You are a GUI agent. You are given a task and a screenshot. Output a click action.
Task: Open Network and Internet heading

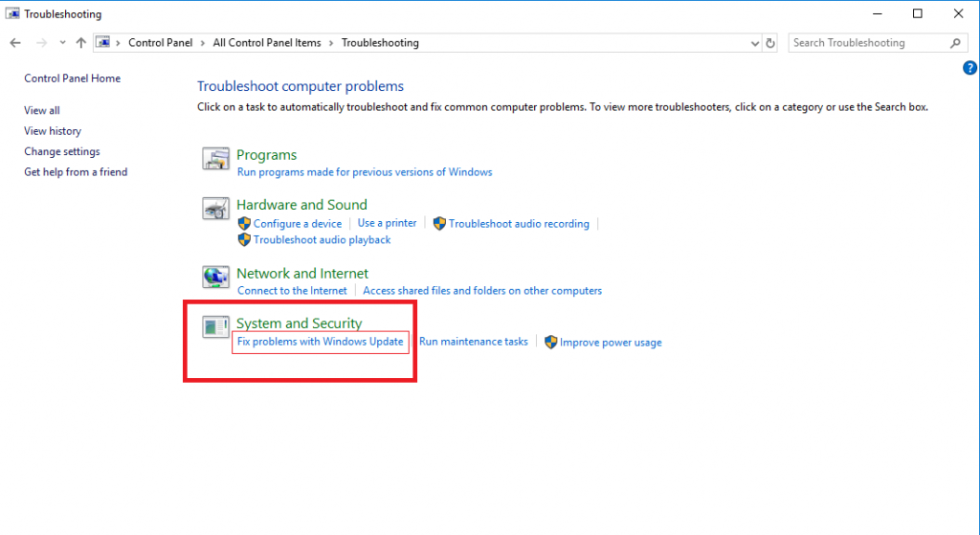[x=302, y=274]
